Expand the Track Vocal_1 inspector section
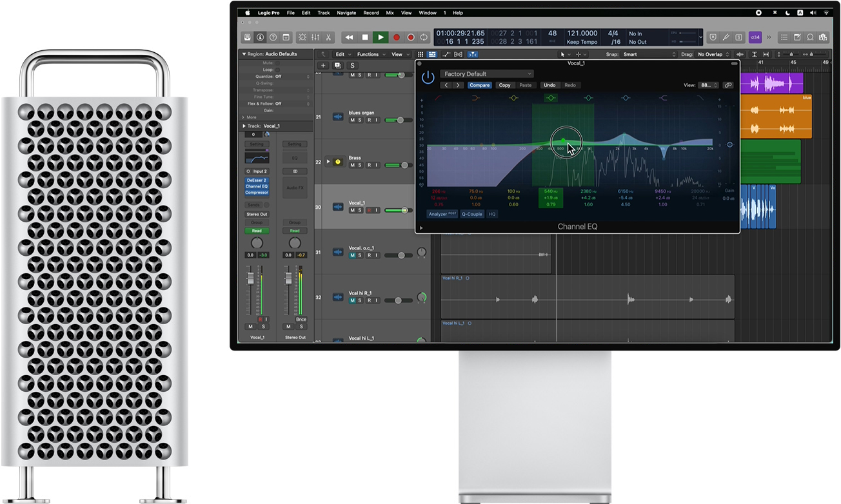Viewport: 841px width, 504px height. click(x=244, y=126)
